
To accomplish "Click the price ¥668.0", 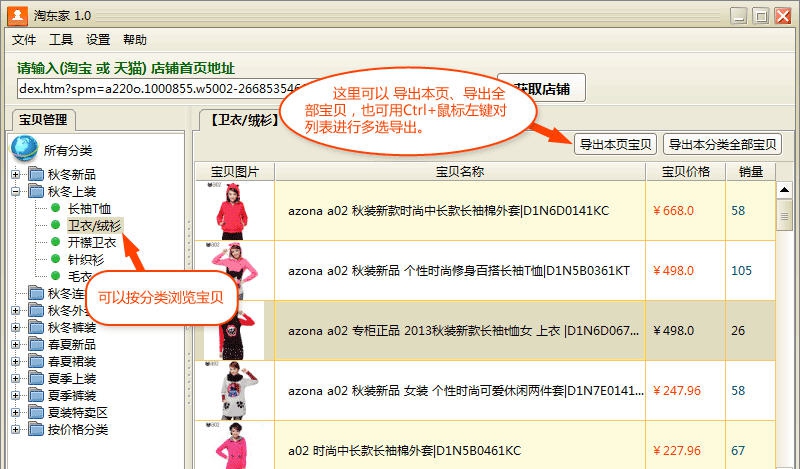I will [673, 211].
